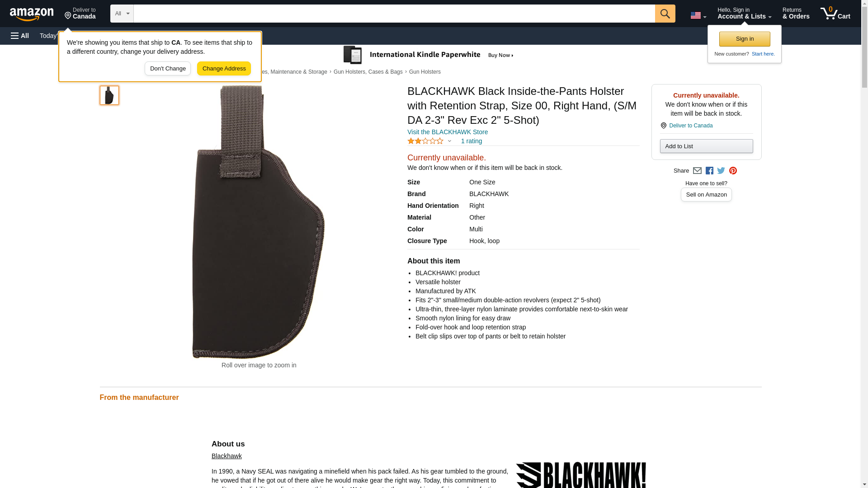Share this product on Twitter
The image size is (868, 488).
click(x=721, y=171)
